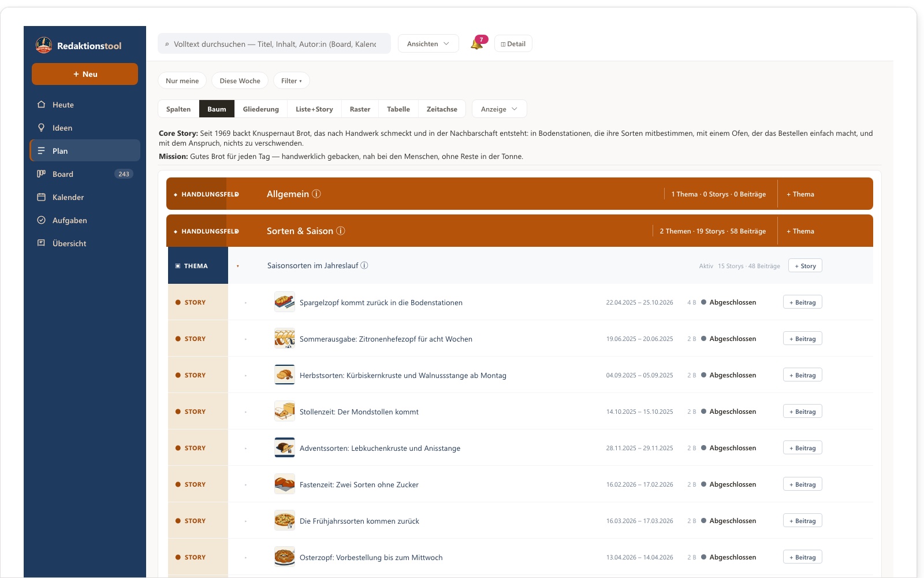Open Aufgaben via the checkmark icon
Screen dimensions: 924x578
pyautogui.click(x=41, y=220)
